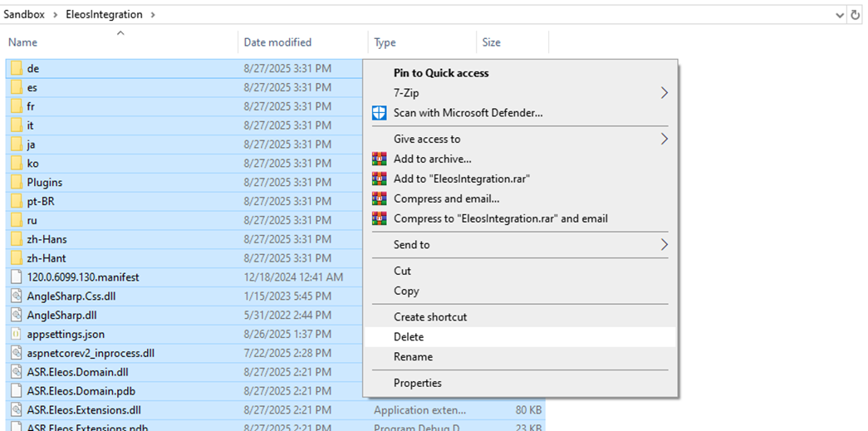The height and width of the screenshot is (431, 868).
Task: Choose Copy from the context menu
Action: [406, 291]
